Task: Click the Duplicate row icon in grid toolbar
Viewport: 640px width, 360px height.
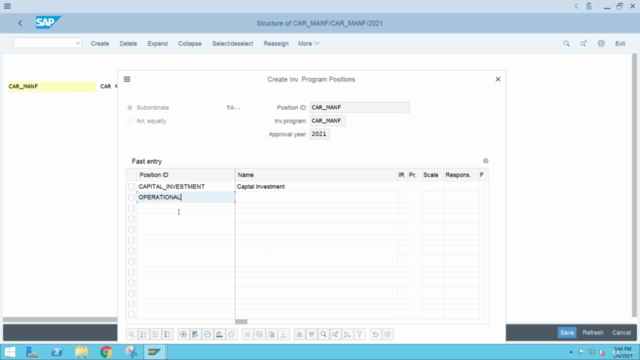Action: coord(219,334)
